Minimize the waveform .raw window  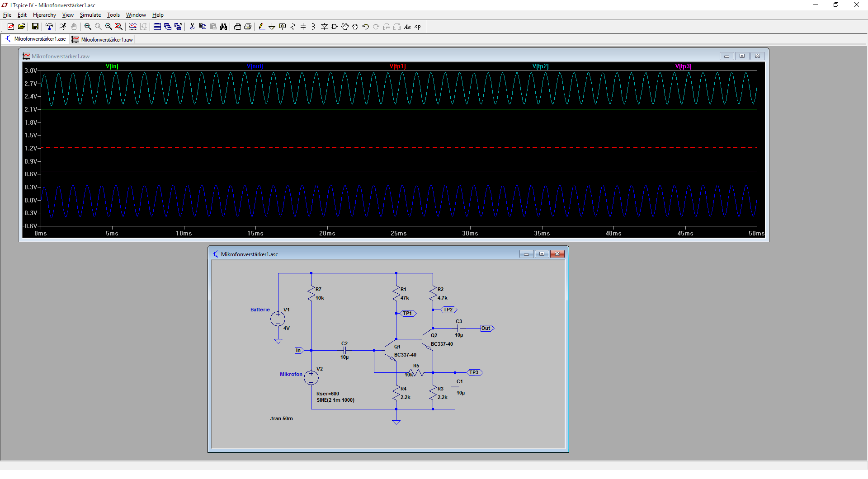(726, 56)
